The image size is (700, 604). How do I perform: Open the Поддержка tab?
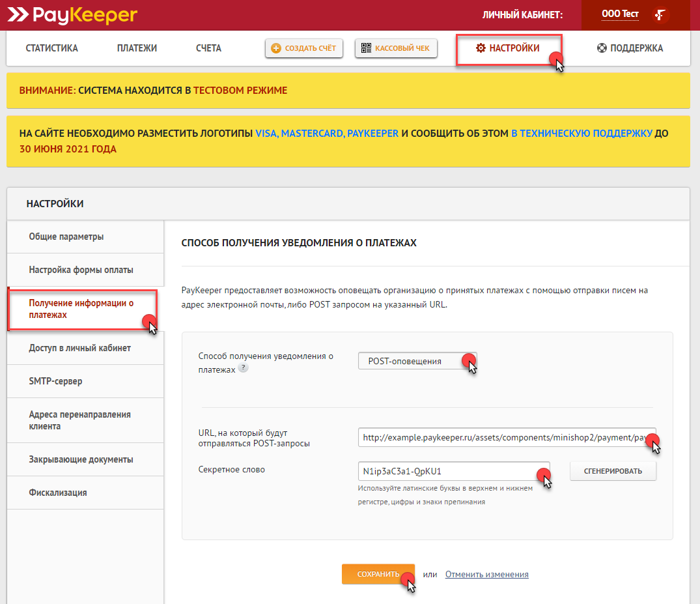(630, 48)
